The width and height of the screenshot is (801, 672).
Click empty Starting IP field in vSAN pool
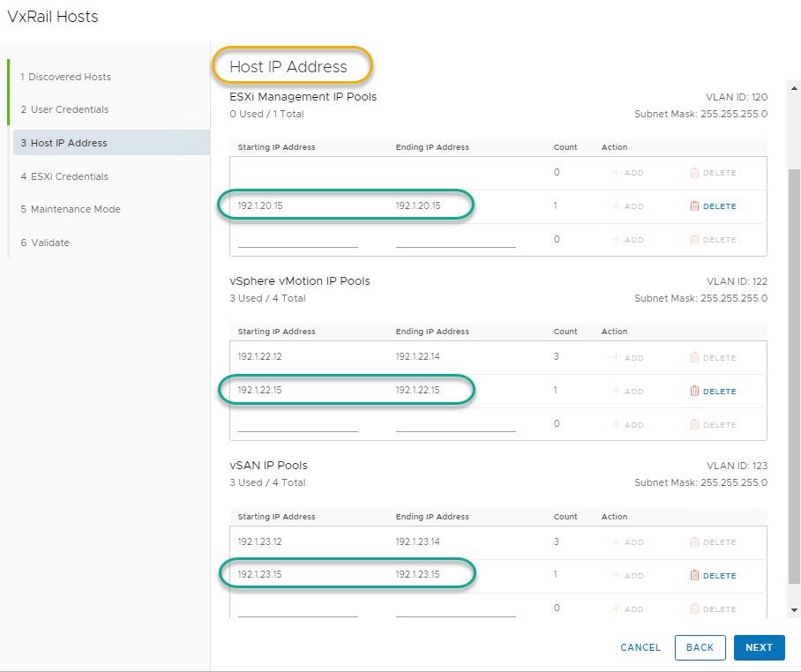point(297,609)
